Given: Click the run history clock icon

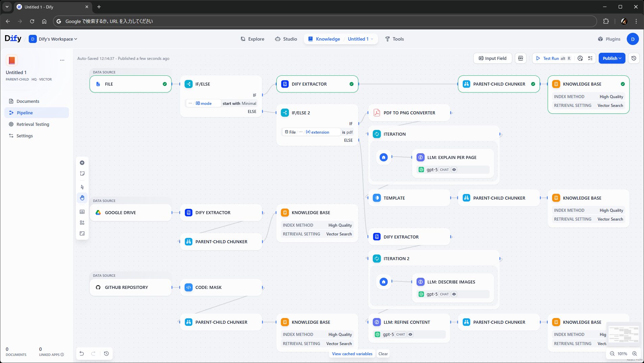Looking at the screenshot, I should (x=580, y=58).
